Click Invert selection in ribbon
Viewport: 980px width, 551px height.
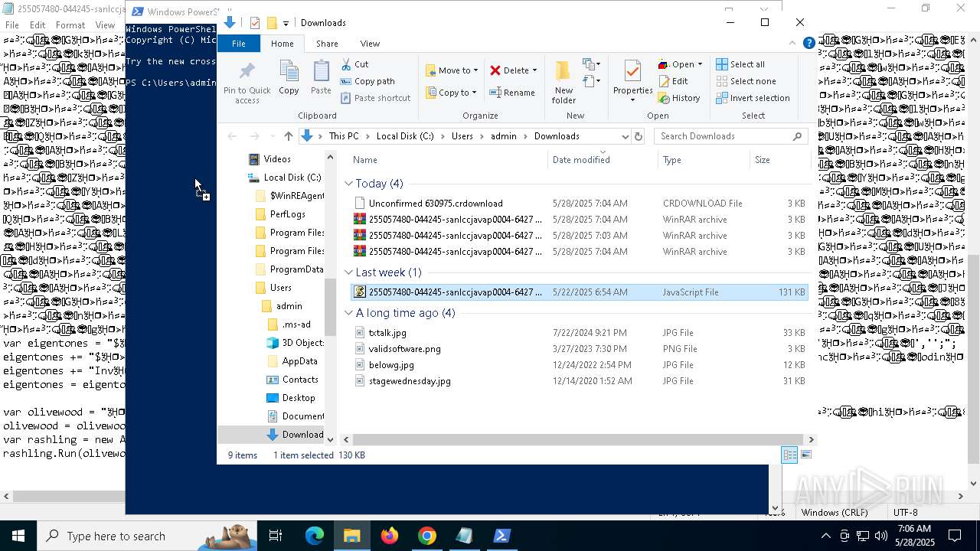point(753,98)
